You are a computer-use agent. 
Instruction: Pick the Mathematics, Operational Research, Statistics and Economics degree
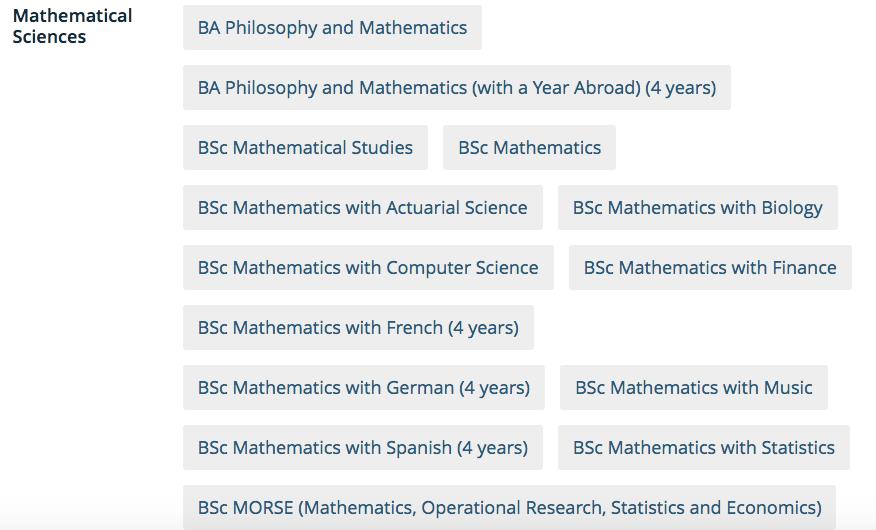tap(509, 508)
